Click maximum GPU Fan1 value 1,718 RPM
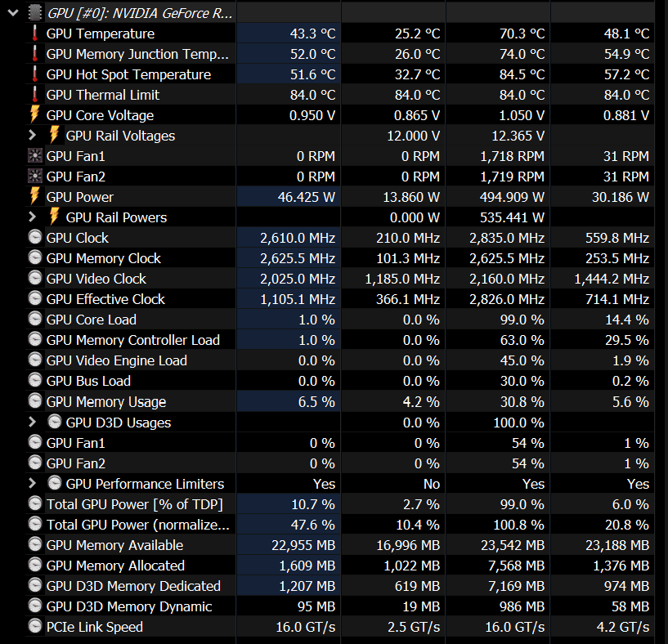This screenshot has width=668, height=644. 512,156
